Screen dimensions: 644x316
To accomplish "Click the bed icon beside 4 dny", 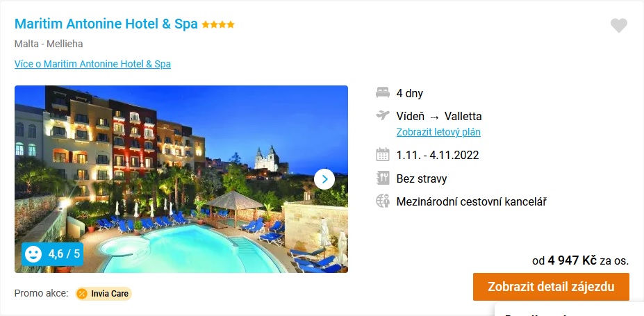I will [x=382, y=93].
